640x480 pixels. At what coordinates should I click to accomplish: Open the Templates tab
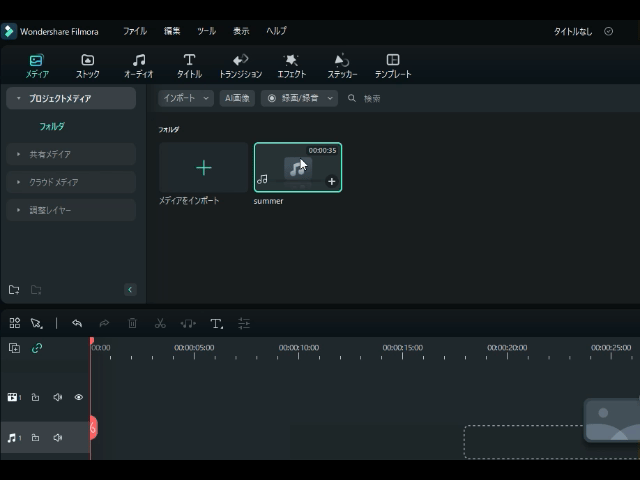pyautogui.click(x=393, y=66)
